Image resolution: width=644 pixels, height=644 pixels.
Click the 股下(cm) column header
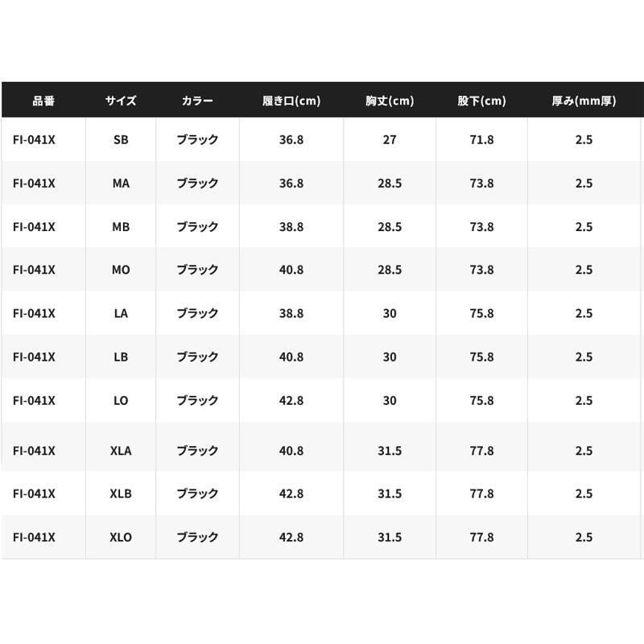click(481, 101)
